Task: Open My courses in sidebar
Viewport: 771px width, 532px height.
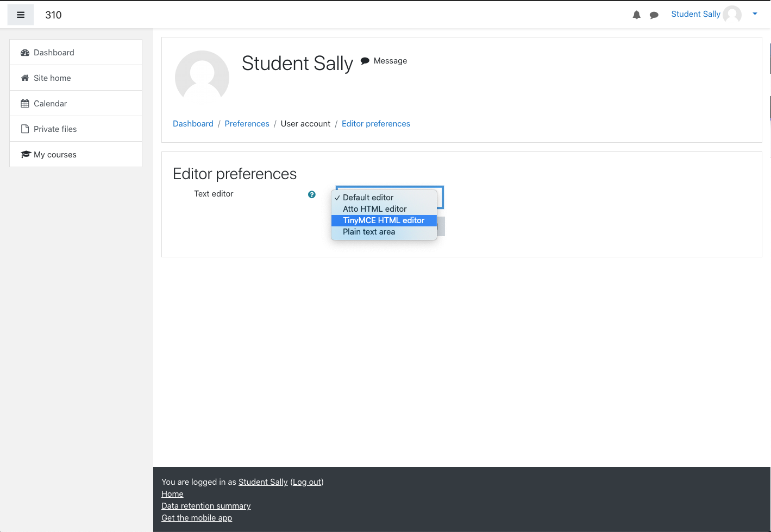Action: [x=76, y=155]
